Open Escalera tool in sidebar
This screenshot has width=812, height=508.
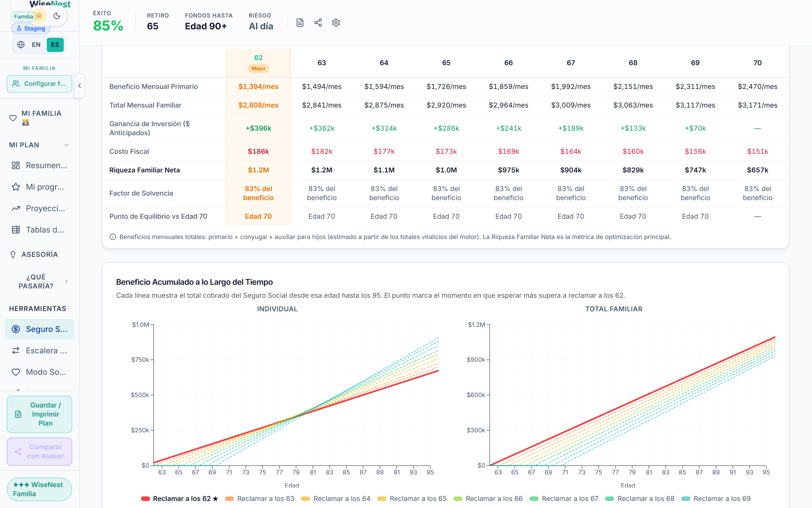click(x=39, y=351)
